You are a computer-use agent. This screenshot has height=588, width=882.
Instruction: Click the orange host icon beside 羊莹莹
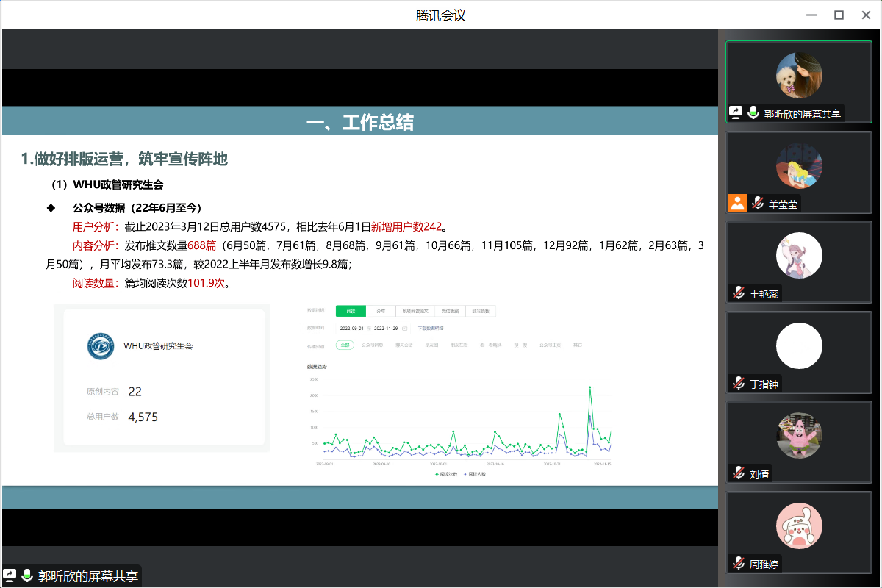coord(737,203)
